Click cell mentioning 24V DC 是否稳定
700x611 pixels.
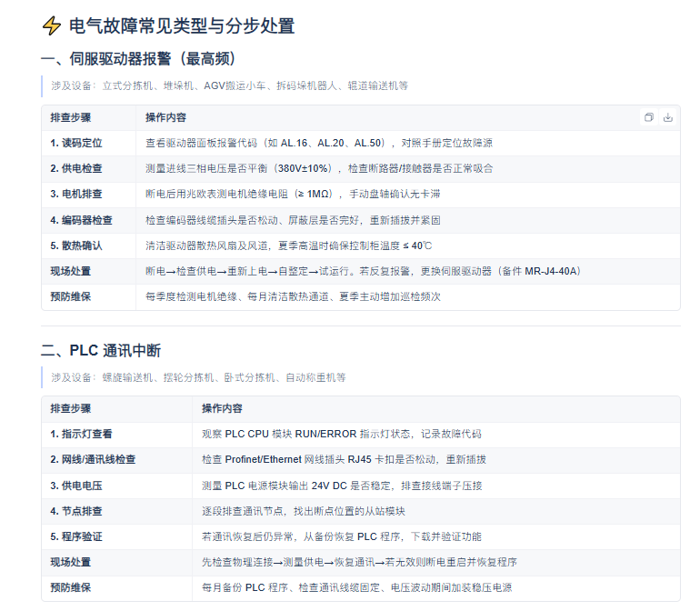pyautogui.click(x=436, y=486)
